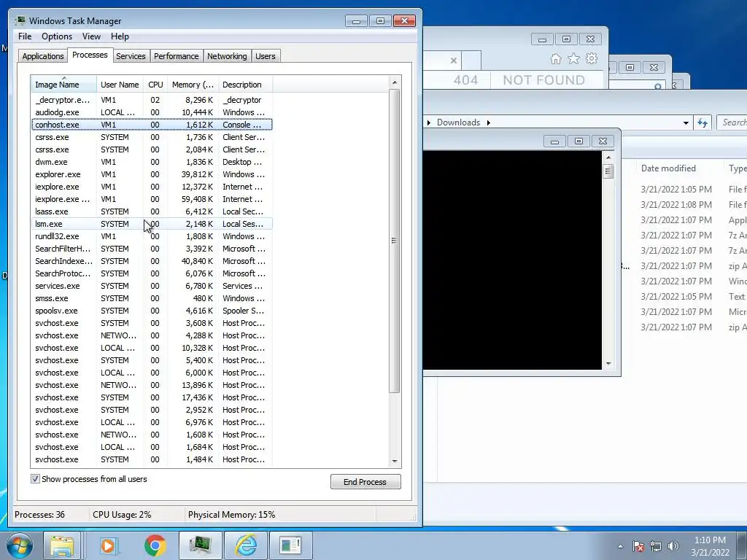Open the Windows Start menu orb

tap(20, 545)
